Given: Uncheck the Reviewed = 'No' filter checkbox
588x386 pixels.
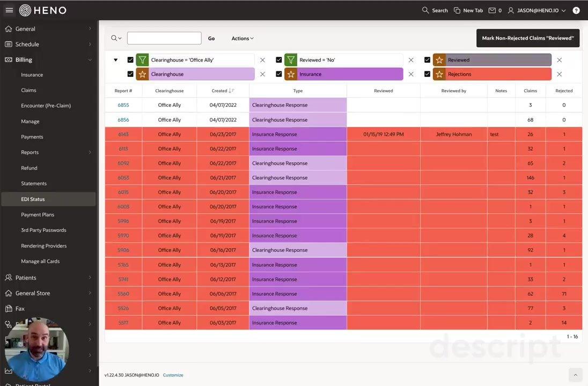Looking at the screenshot, I should pos(278,59).
